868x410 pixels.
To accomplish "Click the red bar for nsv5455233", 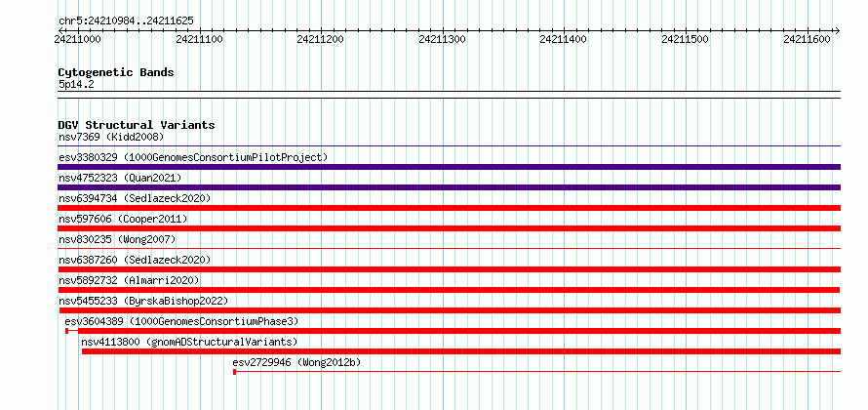I will point(450,310).
